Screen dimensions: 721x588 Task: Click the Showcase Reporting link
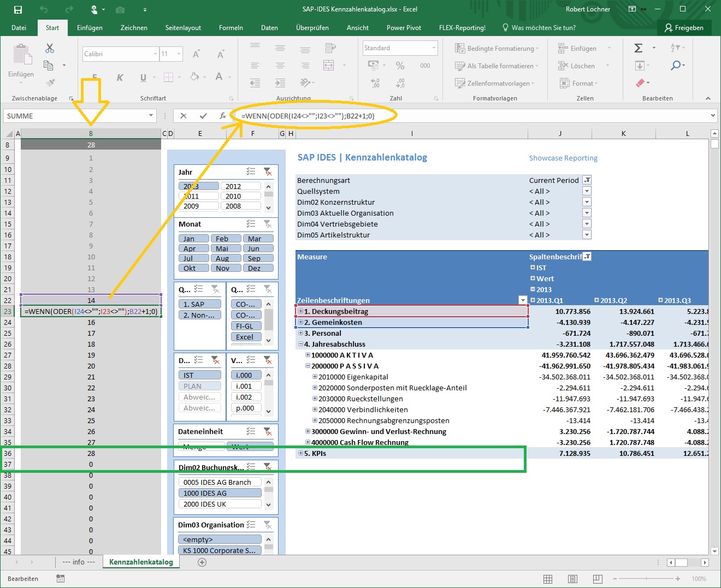click(x=563, y=158)
